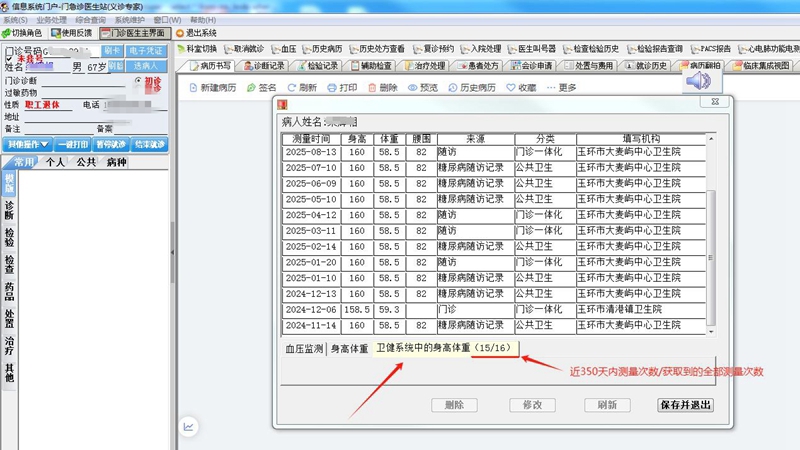800x450 pixels.
Task: Click 签名 sign icon
Action: click(x=251, y=88)
